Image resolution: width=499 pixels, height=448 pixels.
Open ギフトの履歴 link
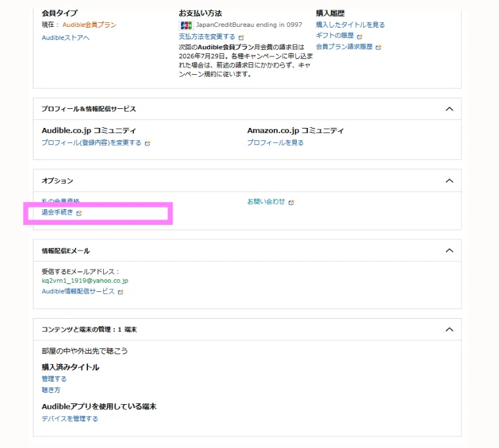[x=335, y=35]
